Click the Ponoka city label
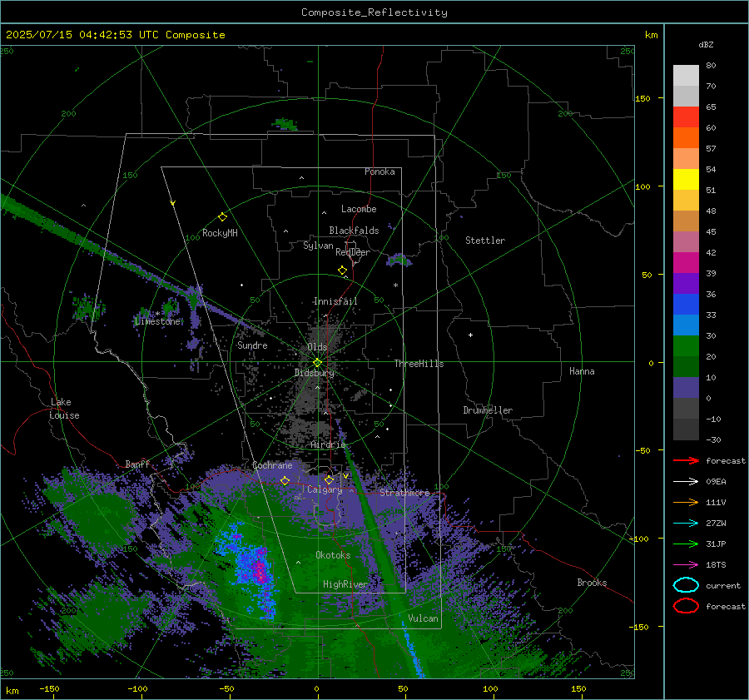The width and height of the screenshot is (749, 700). point(379,171)
